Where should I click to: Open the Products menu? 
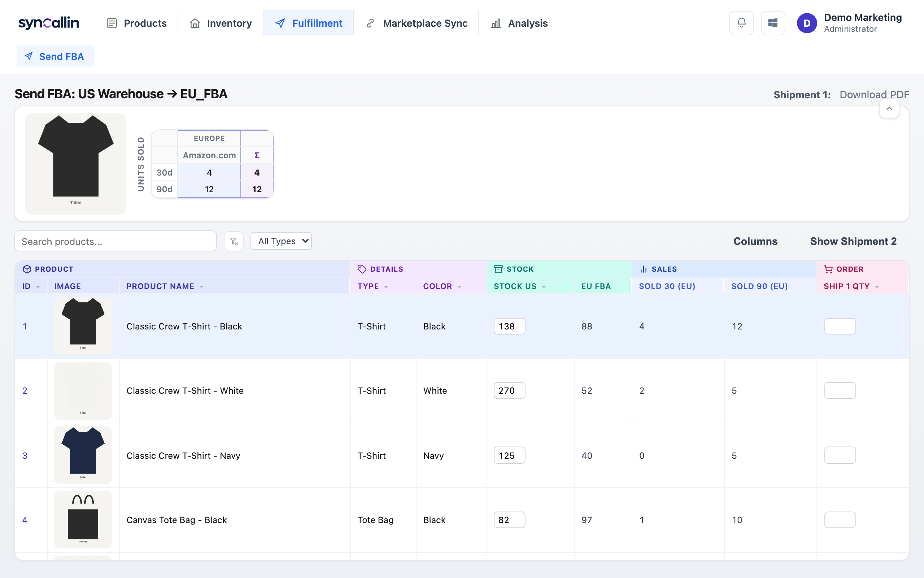coord(137,23)
